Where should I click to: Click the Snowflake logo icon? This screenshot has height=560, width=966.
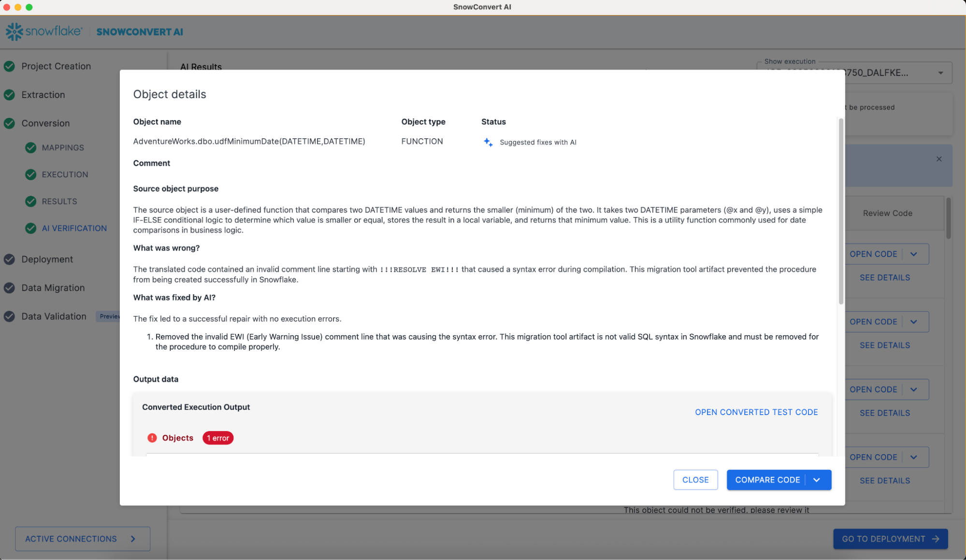pos(14,32)
